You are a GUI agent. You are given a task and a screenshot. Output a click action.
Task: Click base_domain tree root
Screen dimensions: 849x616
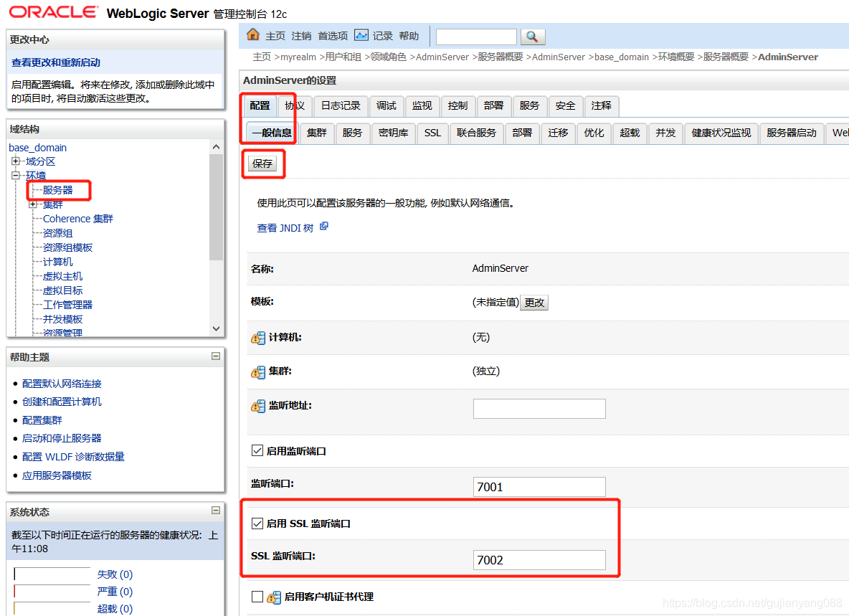click(38, 148)
